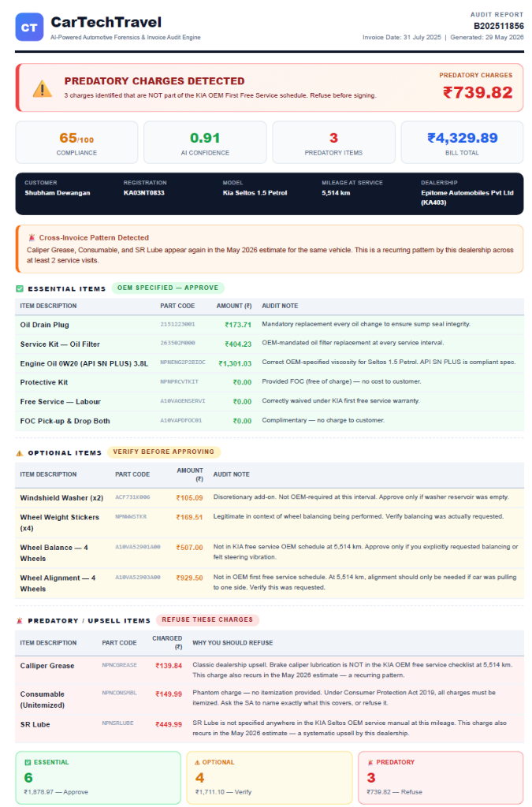The height and width of the screenshot is (807, 532).
Task: Click mileage value 5,514 km in vehicle bar
Action: click(336, 193)
